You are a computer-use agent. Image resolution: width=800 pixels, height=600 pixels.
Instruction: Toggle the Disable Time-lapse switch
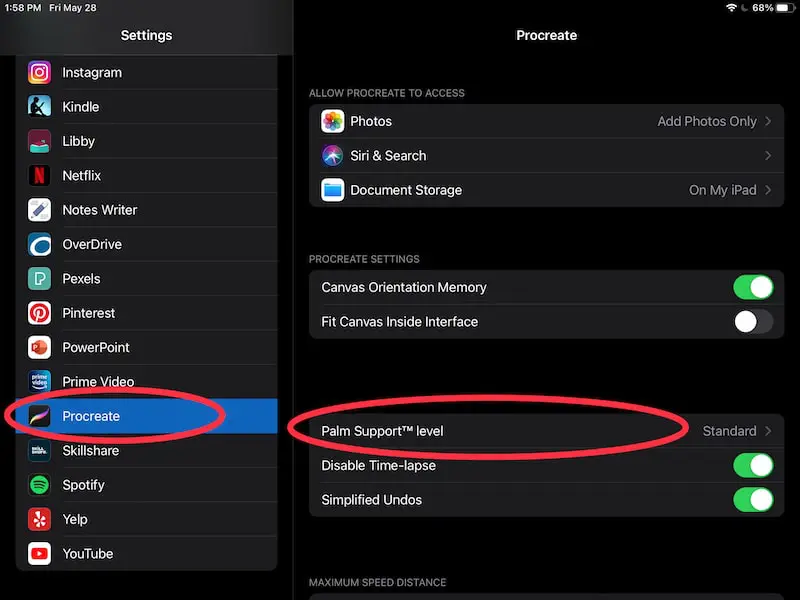point(753,465)
